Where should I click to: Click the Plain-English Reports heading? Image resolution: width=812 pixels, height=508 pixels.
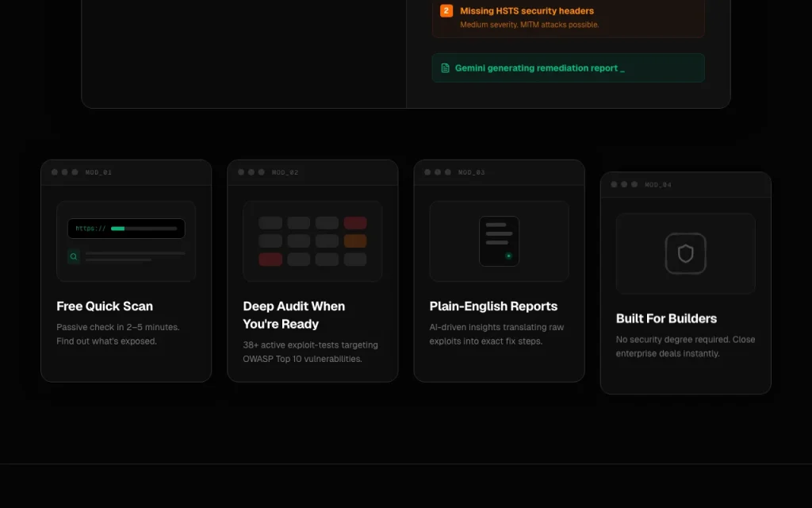[493, 306]
